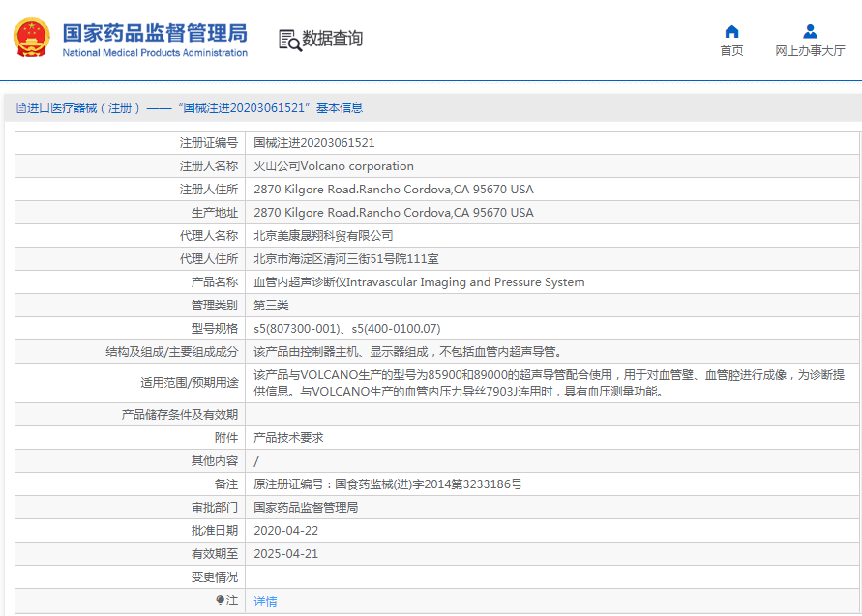Viewport: 862px width, 616px height.
Task: Click the 网上办事大厅 person icon
Action: [810, 31]
